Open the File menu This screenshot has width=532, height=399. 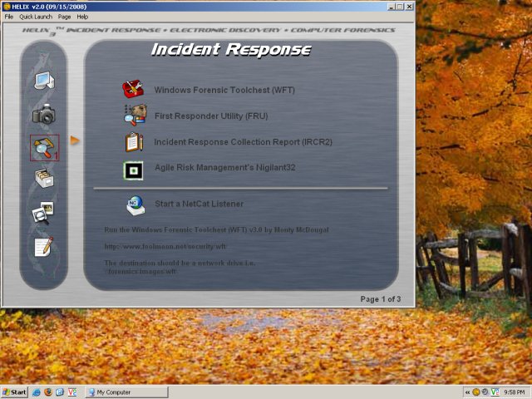click(9, 17)
